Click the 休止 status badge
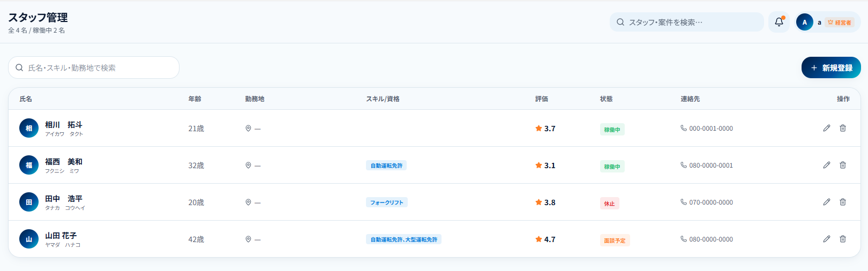This screenshot has width=868, height=271. pos(610,204)
